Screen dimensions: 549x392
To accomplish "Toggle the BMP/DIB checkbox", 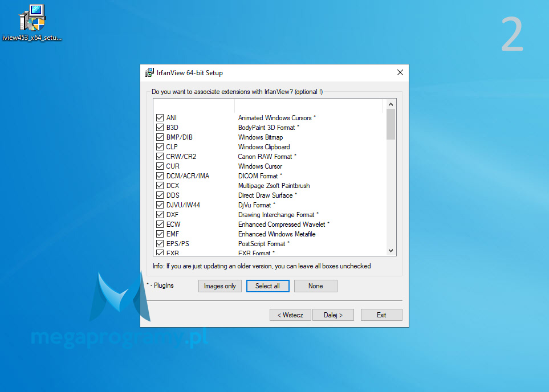I will (x=160, y=137).
